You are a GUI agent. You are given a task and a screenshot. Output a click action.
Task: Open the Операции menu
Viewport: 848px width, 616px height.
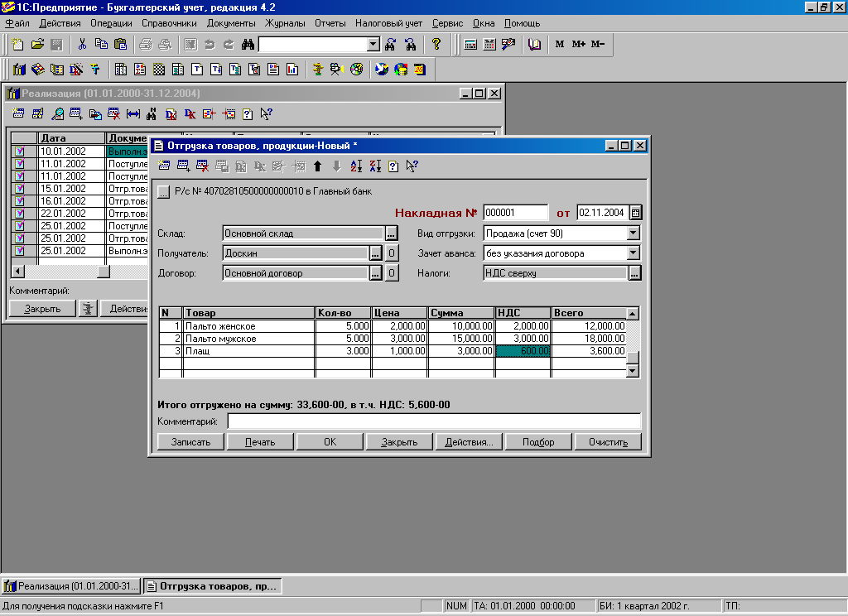(111, 23)
